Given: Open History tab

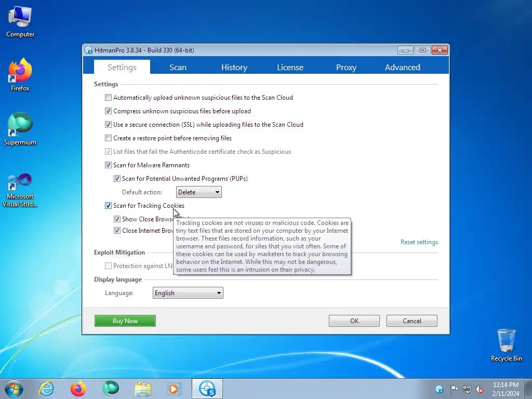Looking at the screenshot, I should pos(234,67).
